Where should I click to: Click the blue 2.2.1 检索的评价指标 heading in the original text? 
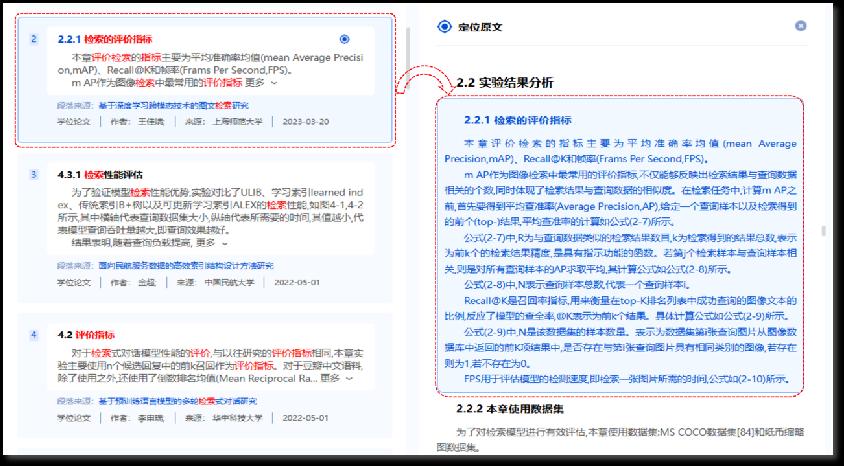pyautogui.click(x=517, y=120)
